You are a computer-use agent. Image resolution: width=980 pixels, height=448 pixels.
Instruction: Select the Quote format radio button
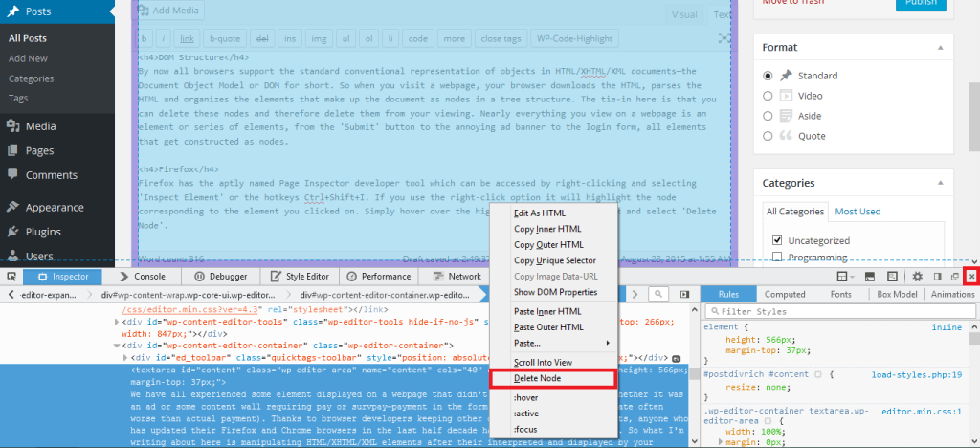pyautogui.click(x=768, y=136)
